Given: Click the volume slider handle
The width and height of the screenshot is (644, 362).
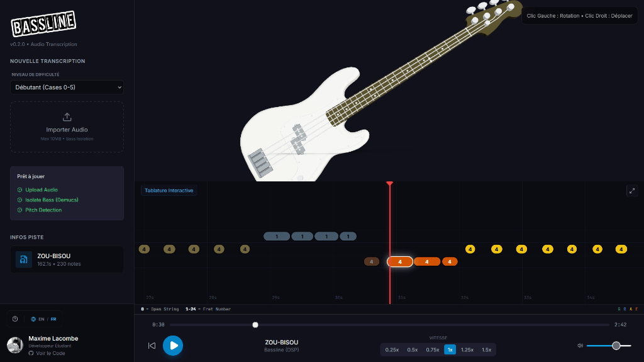Looking at the screenshot, I should point(616,346).
